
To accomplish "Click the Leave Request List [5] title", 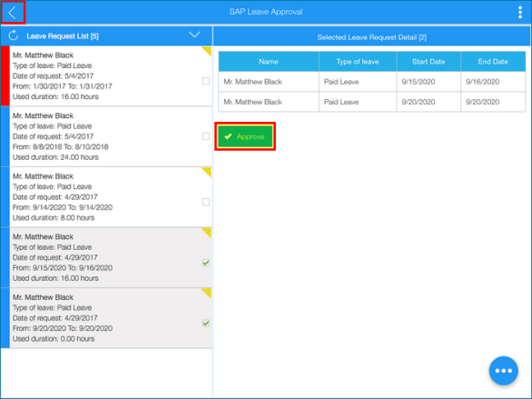I will (63, 36).
